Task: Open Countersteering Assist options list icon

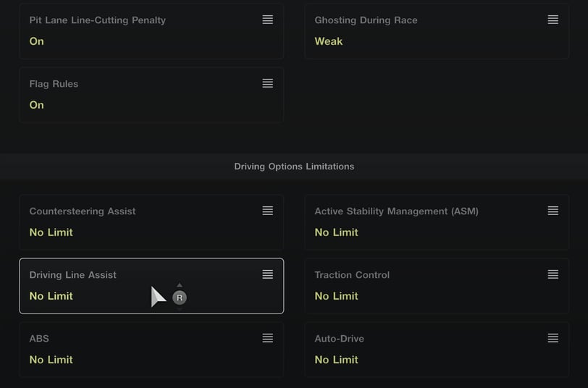Action: pyautogui.click(x=267, y=211)
